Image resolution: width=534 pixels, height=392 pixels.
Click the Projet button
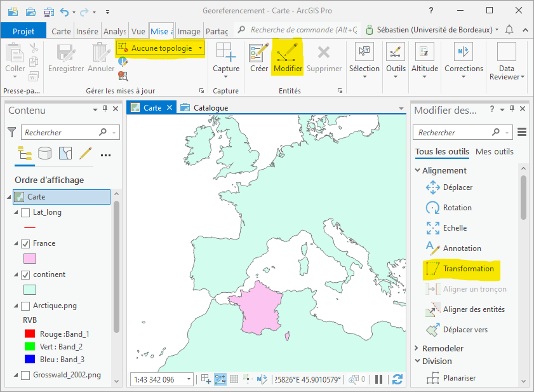(x=23, y=31)
